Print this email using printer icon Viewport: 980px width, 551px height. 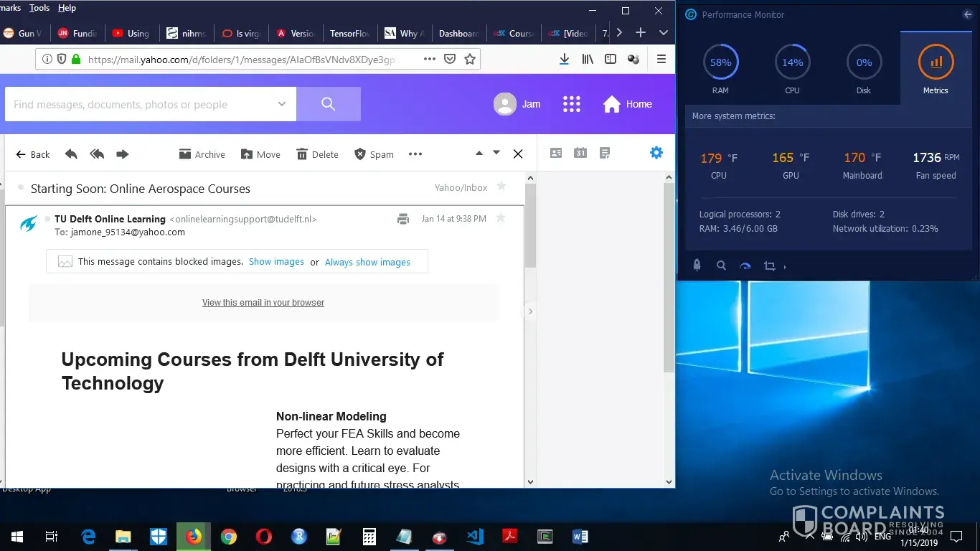pos(403,219)
